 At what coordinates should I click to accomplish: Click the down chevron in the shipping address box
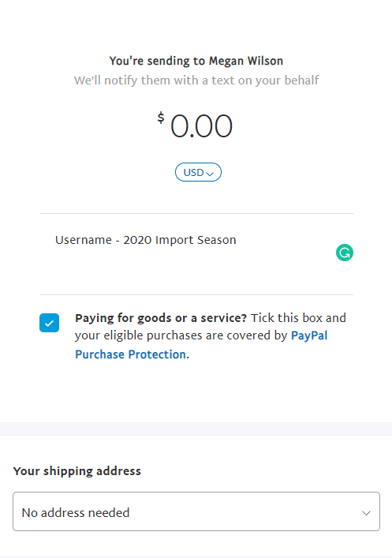(x=366, y=513)
